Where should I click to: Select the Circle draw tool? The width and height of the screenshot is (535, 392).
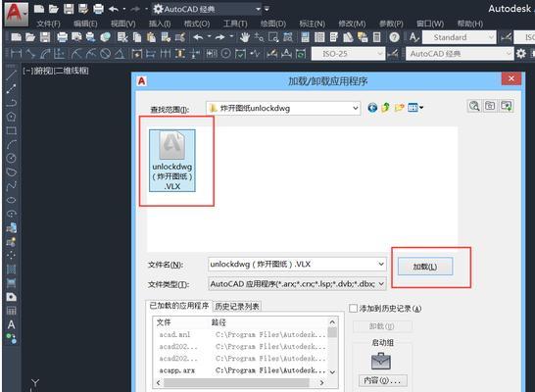tap(11, 158)
